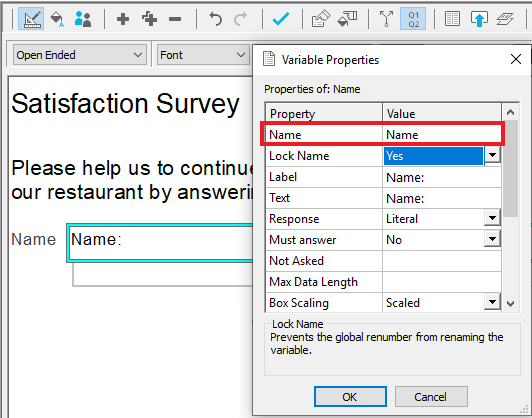Select the design mode ruler-pencil icon

[31, 19]
